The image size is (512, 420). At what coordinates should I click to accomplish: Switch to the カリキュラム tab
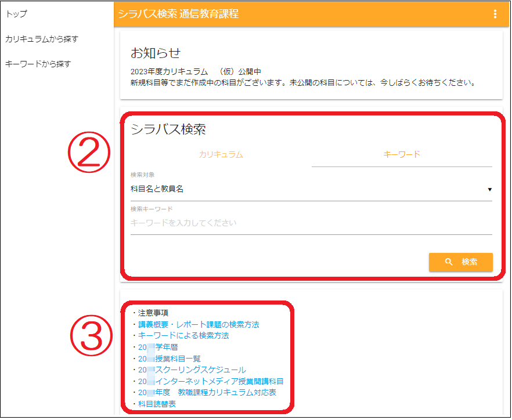[x=221, y=155]
